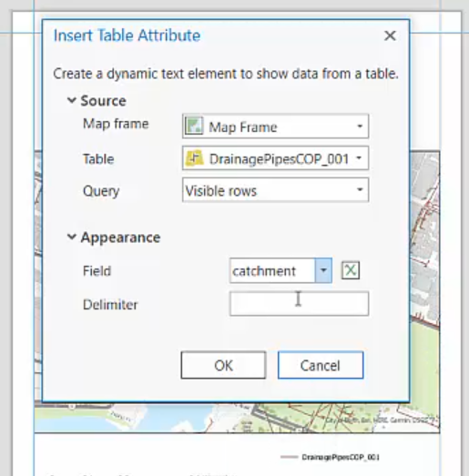Open the Query dropdown showing Visible rows

pos(276,190)
